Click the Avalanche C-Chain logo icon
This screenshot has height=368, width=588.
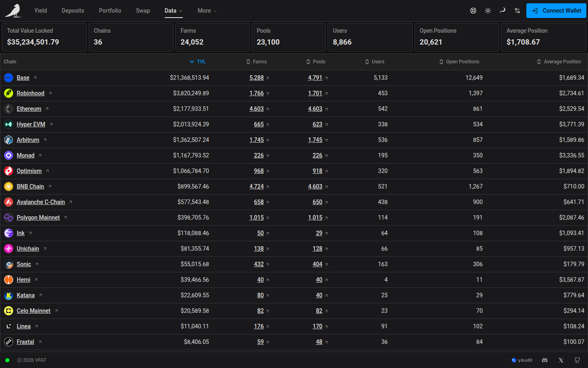coord(9,202)
